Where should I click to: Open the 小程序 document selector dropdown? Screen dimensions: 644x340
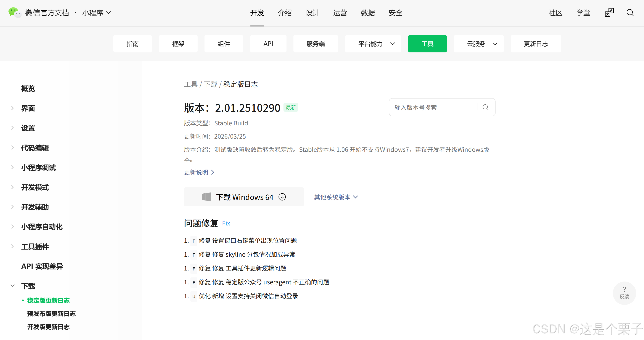[x=97, y=13]
